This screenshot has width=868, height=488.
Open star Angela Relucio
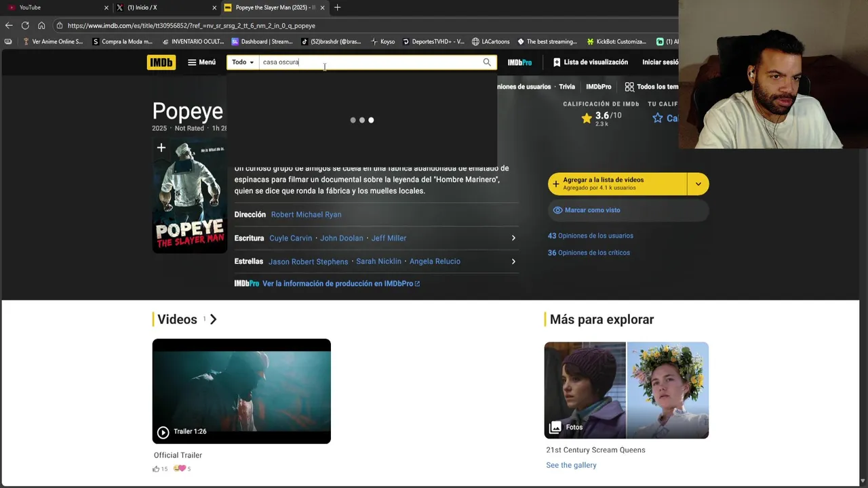click(435, 262)
